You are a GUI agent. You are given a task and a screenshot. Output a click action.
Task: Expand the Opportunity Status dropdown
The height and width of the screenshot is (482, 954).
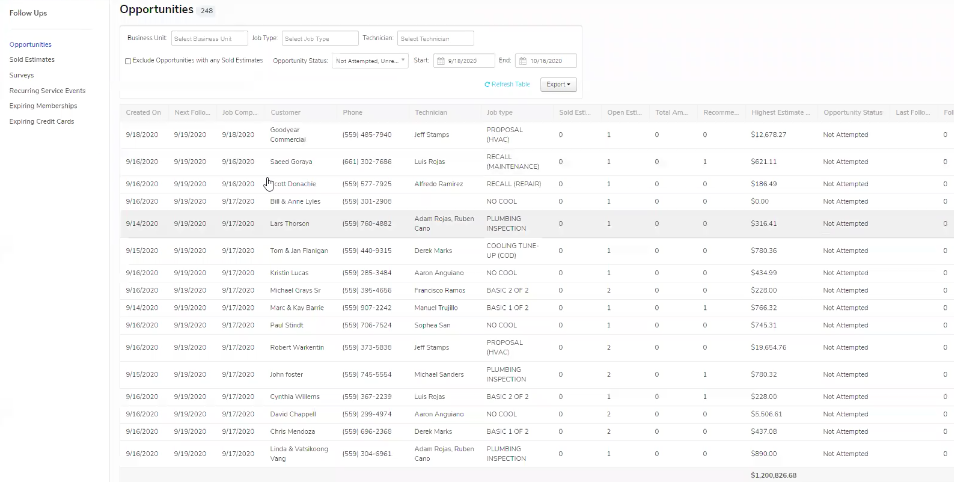tap(370, 61)
